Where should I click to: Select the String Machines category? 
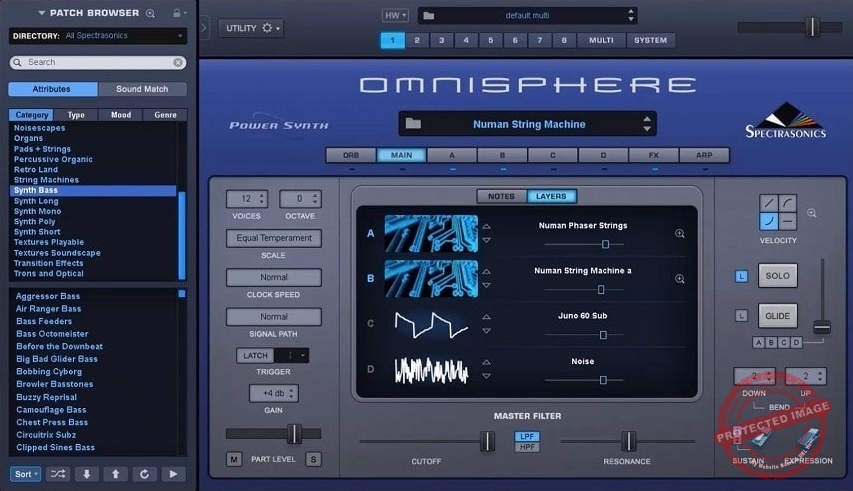click(x=46, y=180)
